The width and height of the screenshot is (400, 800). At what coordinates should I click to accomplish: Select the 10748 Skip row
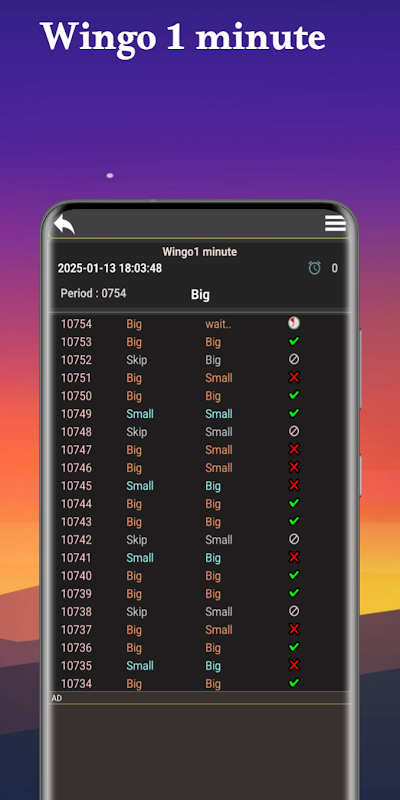tap(200, 432)
